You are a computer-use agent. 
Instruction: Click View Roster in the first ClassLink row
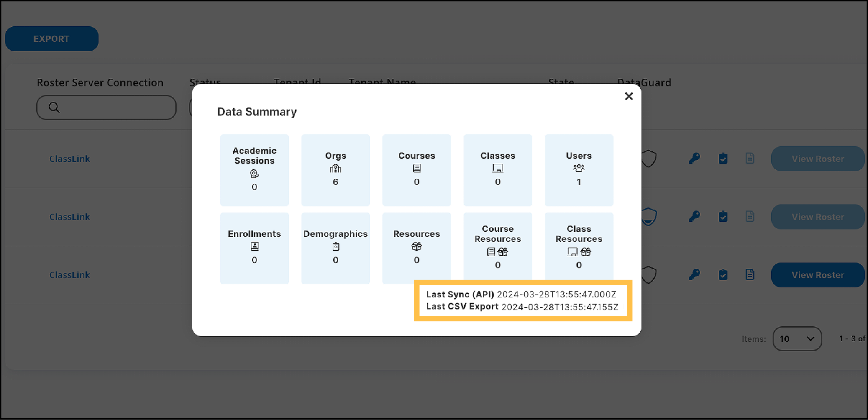(x=818, y=159)
